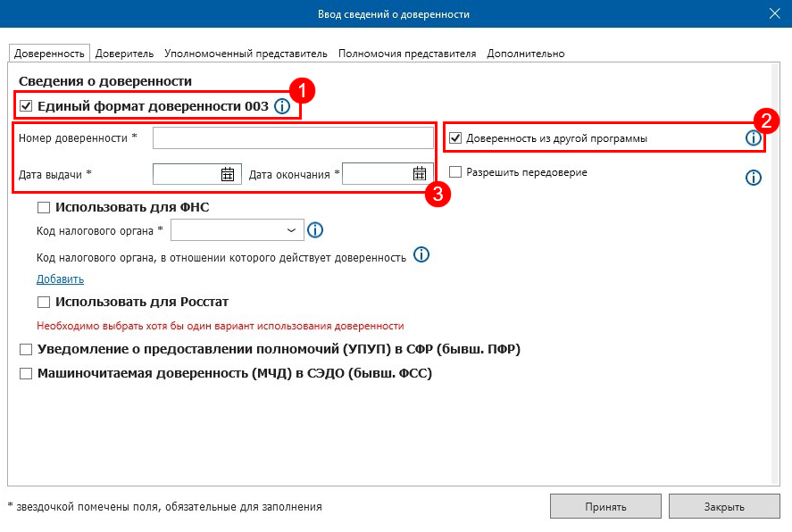This screenshot has width=792, height=532.
Task: Enable Разрешить передоверие checkbox
Action: pyautogui.click(x=455, y=172)
